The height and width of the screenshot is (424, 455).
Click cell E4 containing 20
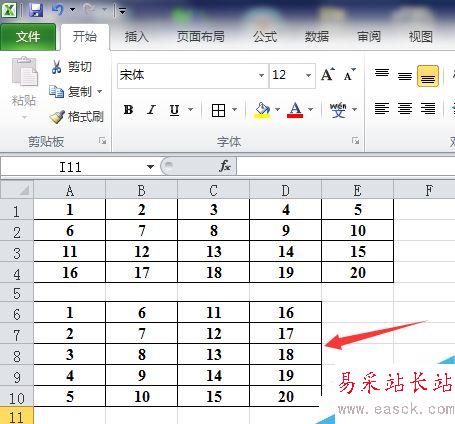click(358, 272)
